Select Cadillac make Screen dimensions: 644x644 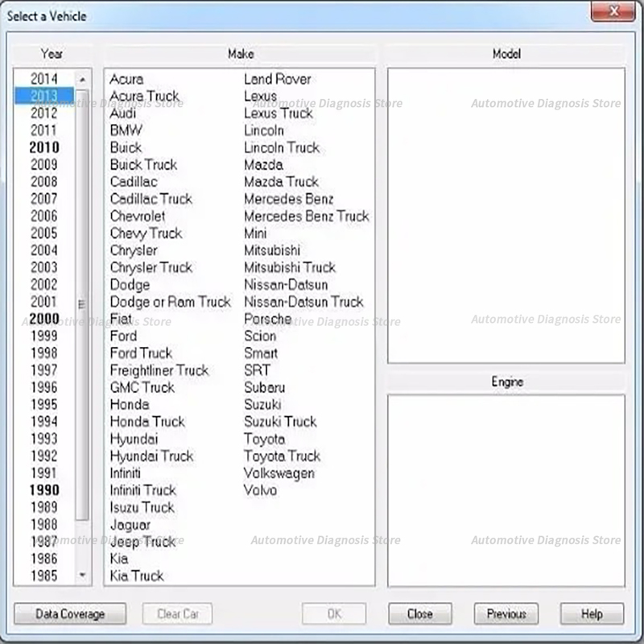pyautogui.click(x=134, y=182)
